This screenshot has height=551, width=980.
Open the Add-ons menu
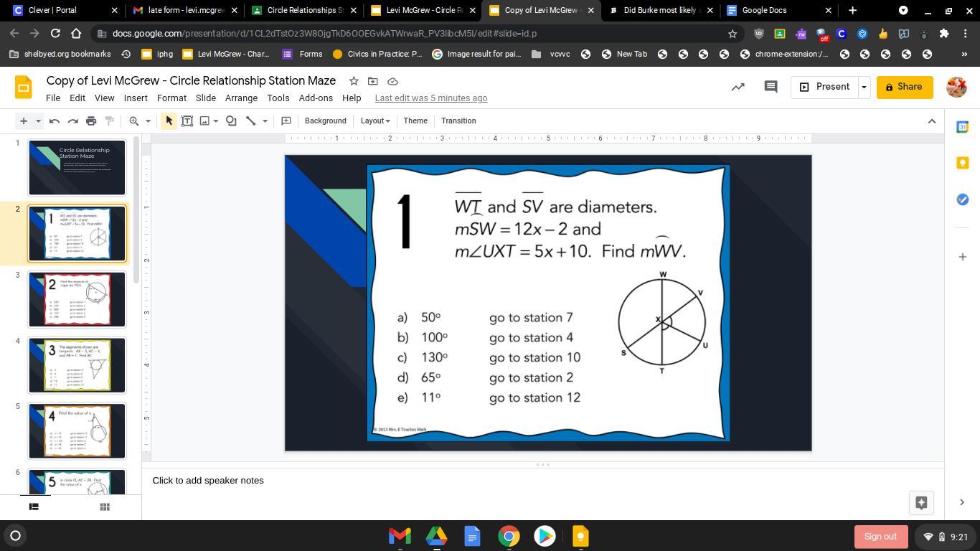click(316, 98)
